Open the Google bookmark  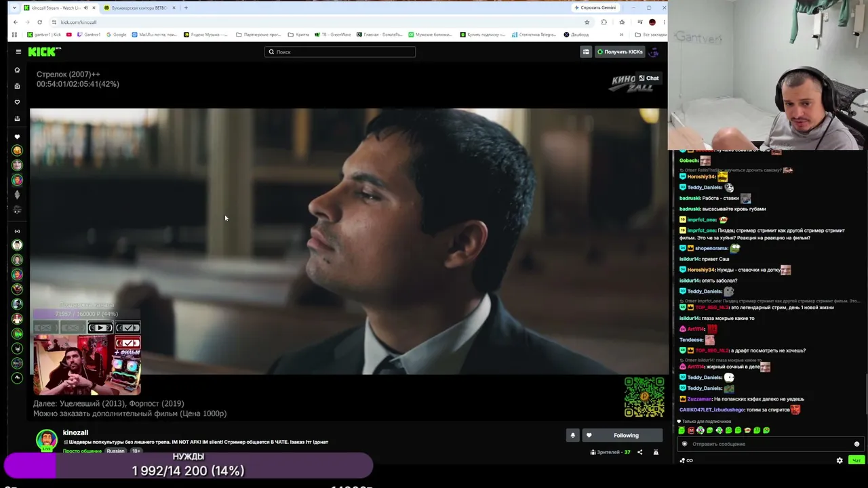click(x=117, y=35)
